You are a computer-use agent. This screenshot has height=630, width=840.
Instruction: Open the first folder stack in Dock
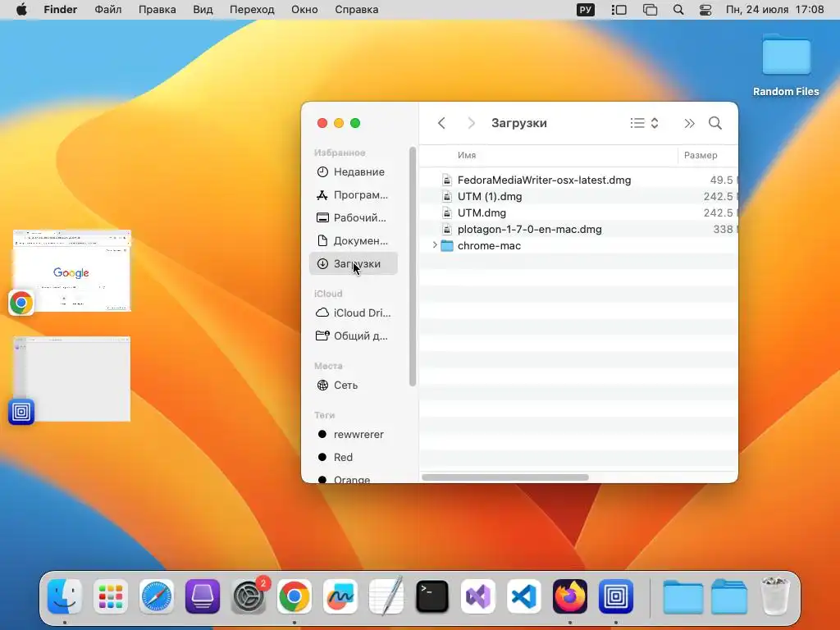click(683, 597)
